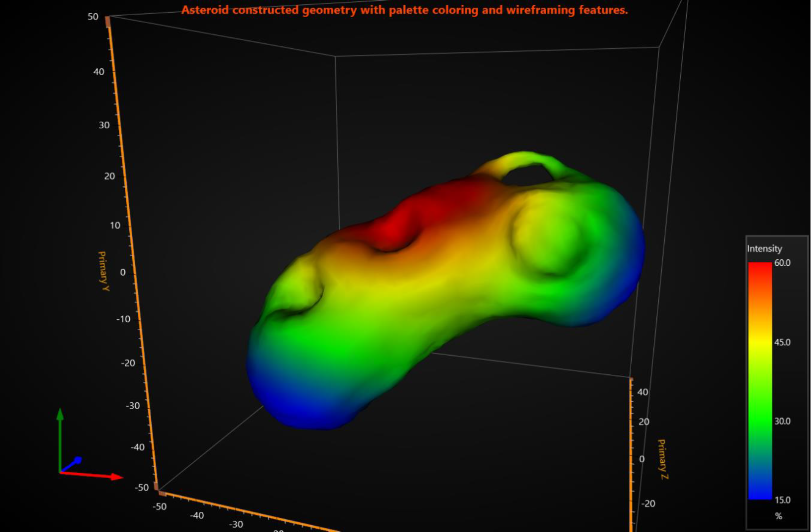Click the 20 tick label on Primary Y axis
The width and height of the screenshot is (811, 532).
pos(110,176)
